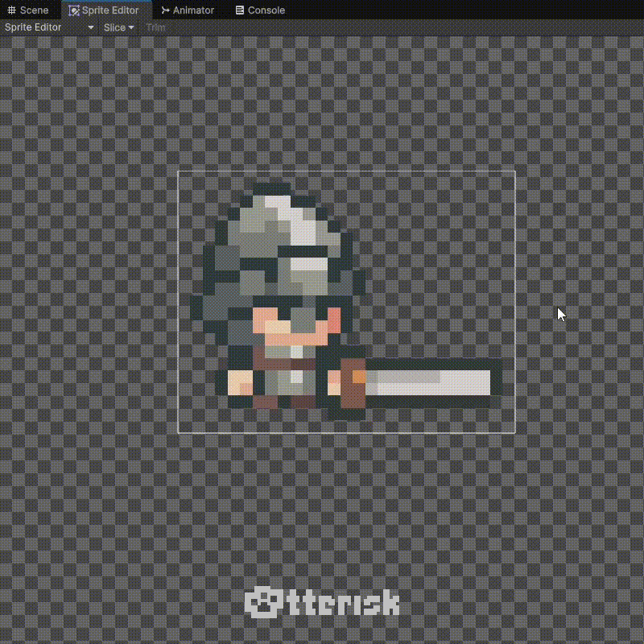
Task: Click the Scene grid icon
Action: point(12,10)
